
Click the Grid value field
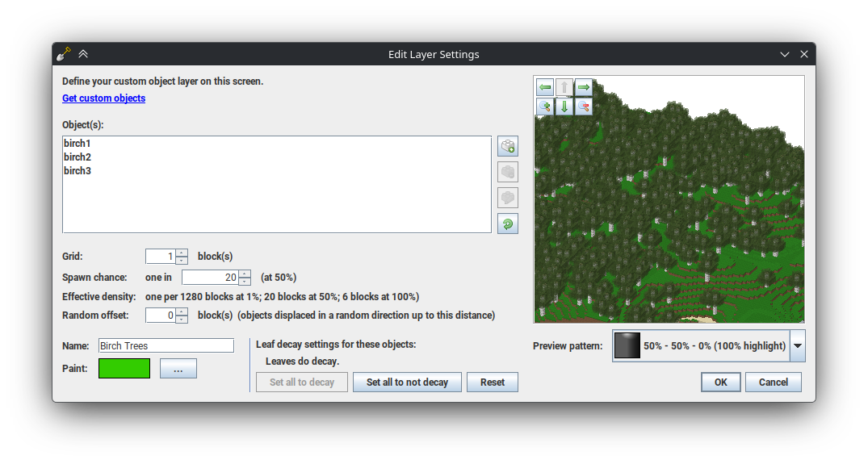pos(161,257)
